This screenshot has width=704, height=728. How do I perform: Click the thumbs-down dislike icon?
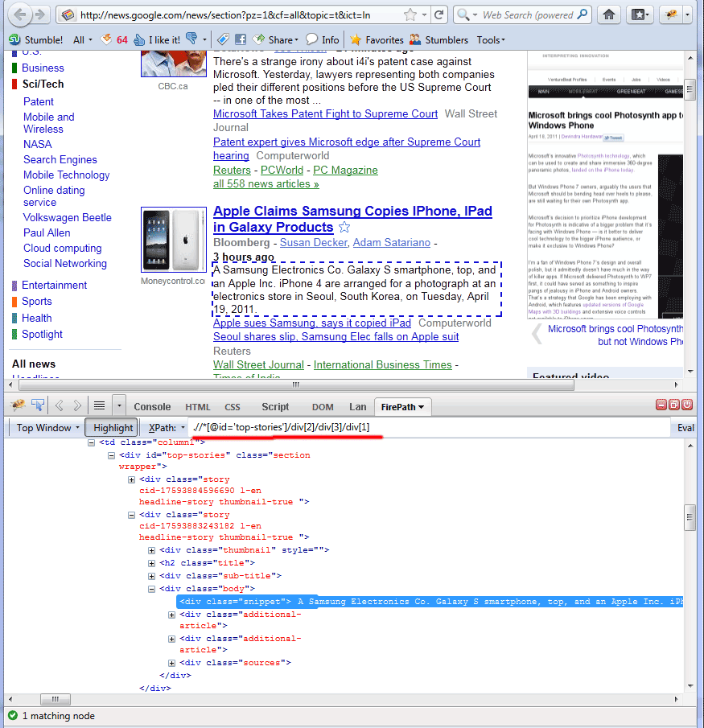(x=191, y=39)
